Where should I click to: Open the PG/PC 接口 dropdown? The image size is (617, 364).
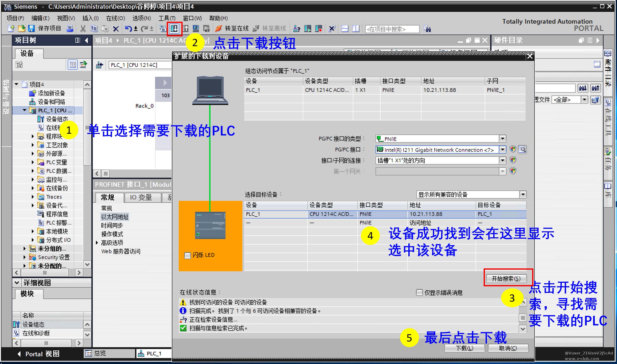tap(503, 150)
